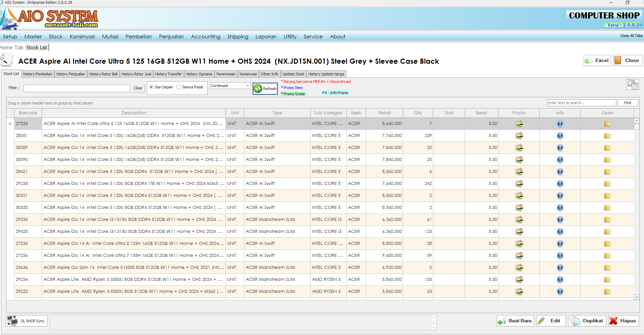Image resolution: width=644 pixels, height=335 pixels.
Task: Export list with Excel button
Action: pos(597,60)
